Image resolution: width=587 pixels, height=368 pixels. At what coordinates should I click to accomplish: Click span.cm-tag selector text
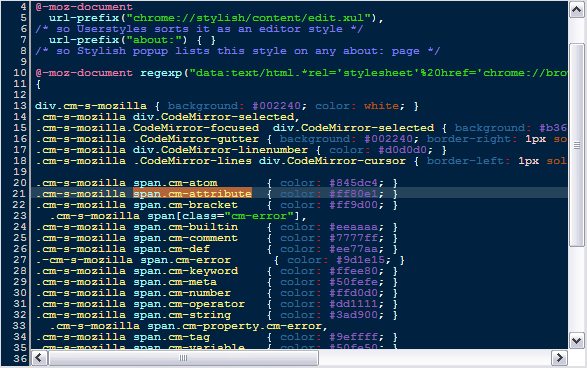171,337
